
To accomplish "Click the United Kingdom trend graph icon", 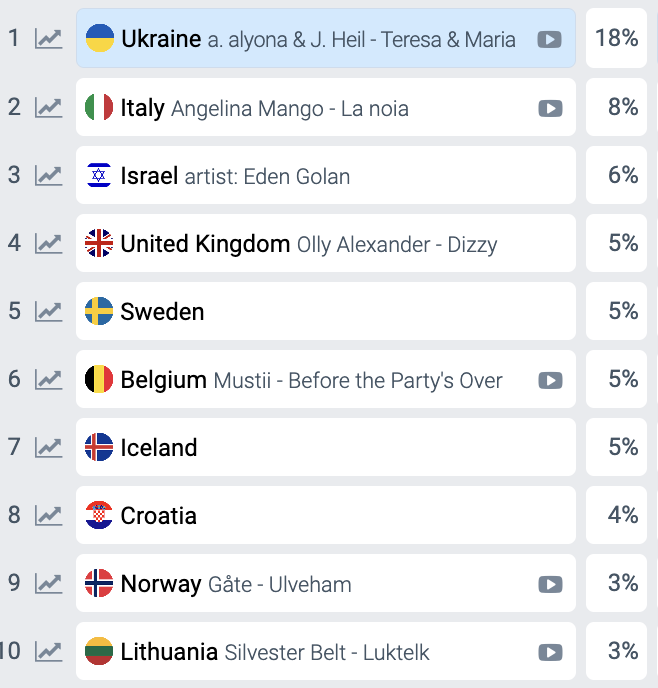I will click(49, 244).
